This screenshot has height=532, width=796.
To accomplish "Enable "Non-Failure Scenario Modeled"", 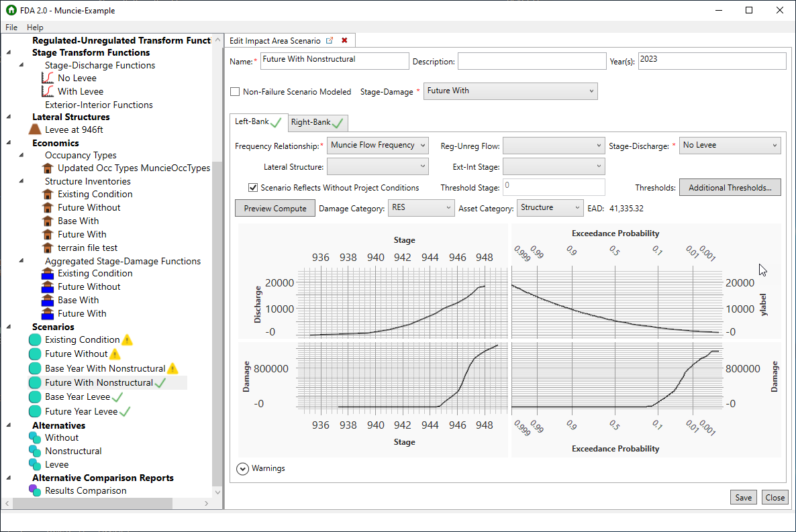I will tap(234, 91).
